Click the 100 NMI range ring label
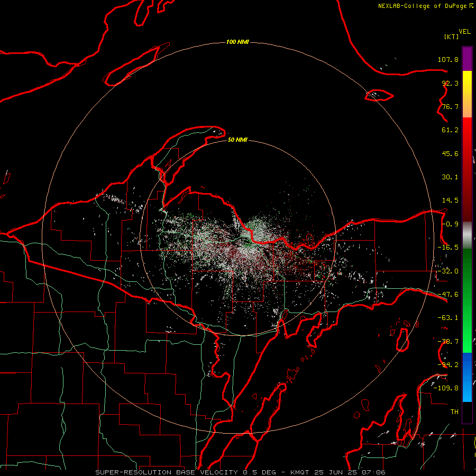The height and width of the screenshot is (476, 476). point(237,42)
